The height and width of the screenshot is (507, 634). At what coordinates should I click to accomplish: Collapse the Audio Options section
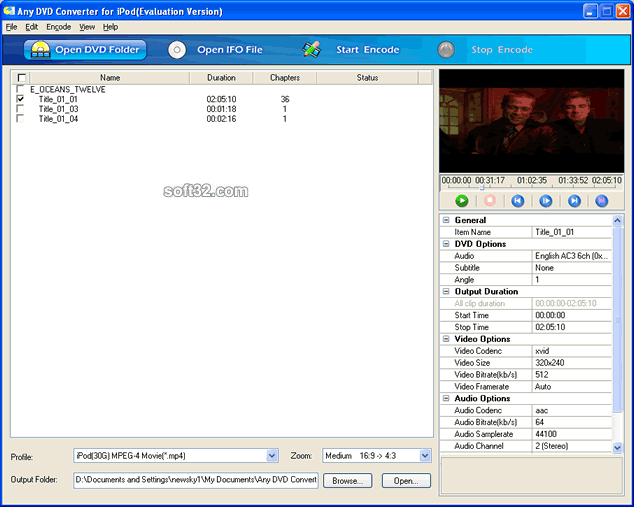tap(446, 398)
